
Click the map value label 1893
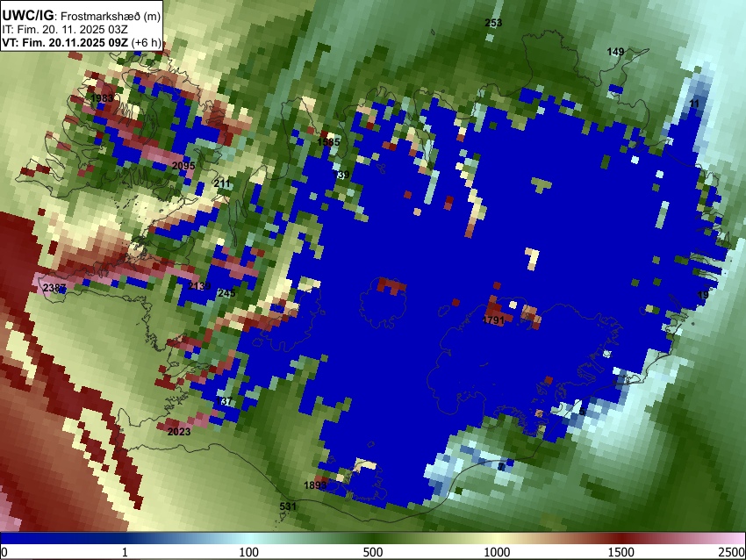pos(315,485)
